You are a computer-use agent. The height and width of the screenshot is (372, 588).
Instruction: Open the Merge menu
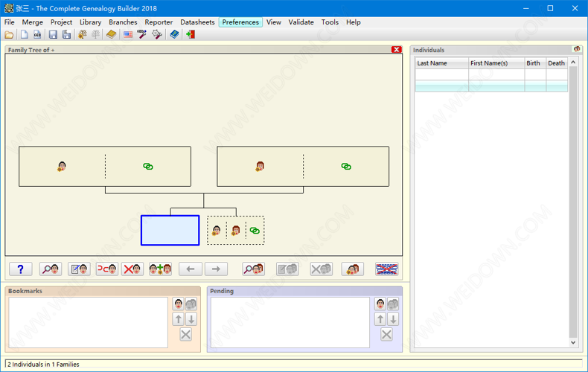tap(33, 22)
